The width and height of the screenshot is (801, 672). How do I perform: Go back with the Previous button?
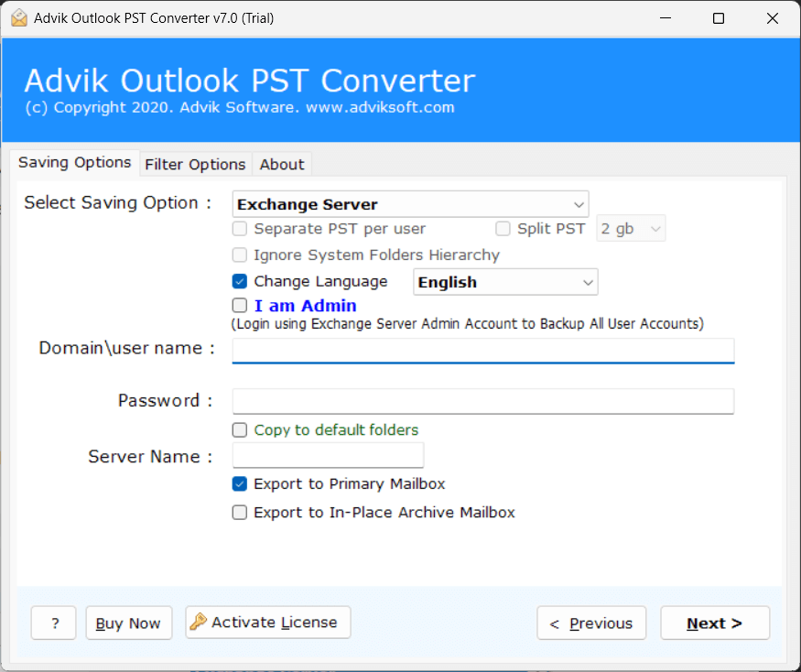tap(591, 623)
